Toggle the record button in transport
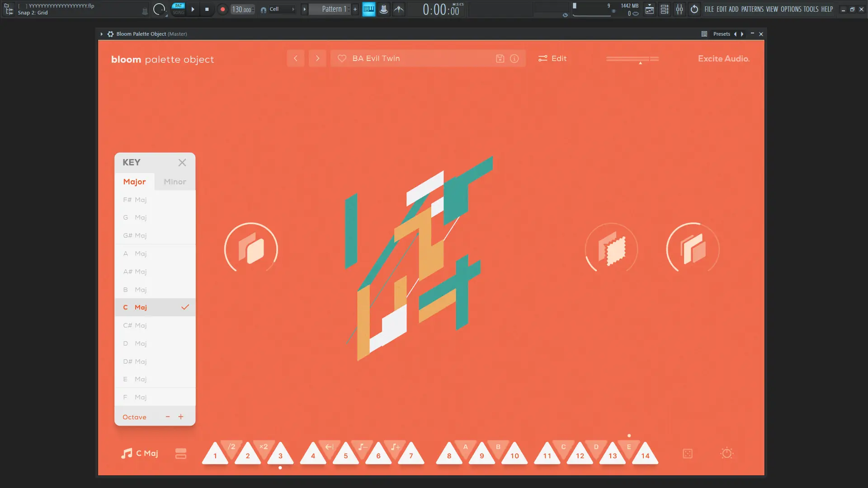The image size is (868, 488). point(222,9)
